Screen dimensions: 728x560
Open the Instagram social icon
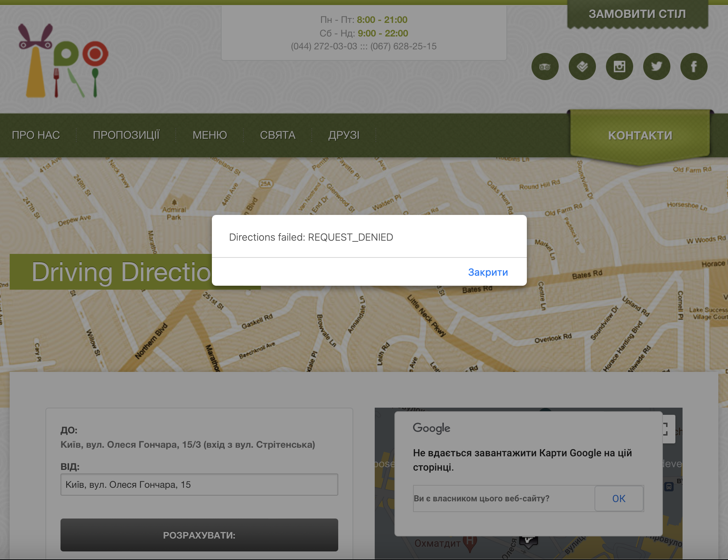[619, 67]
